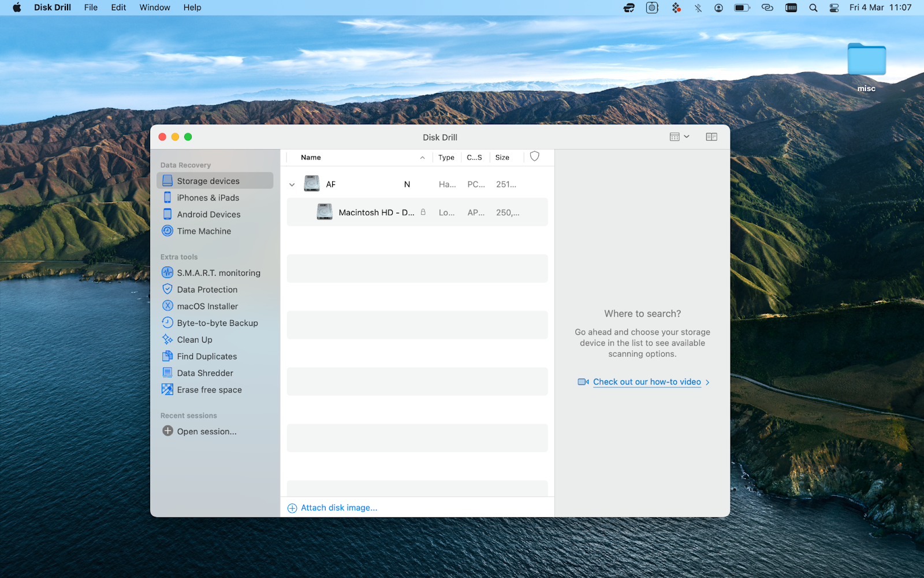924x578 pixels.
Task: Open the Time Machine tool
Action: 203,231
